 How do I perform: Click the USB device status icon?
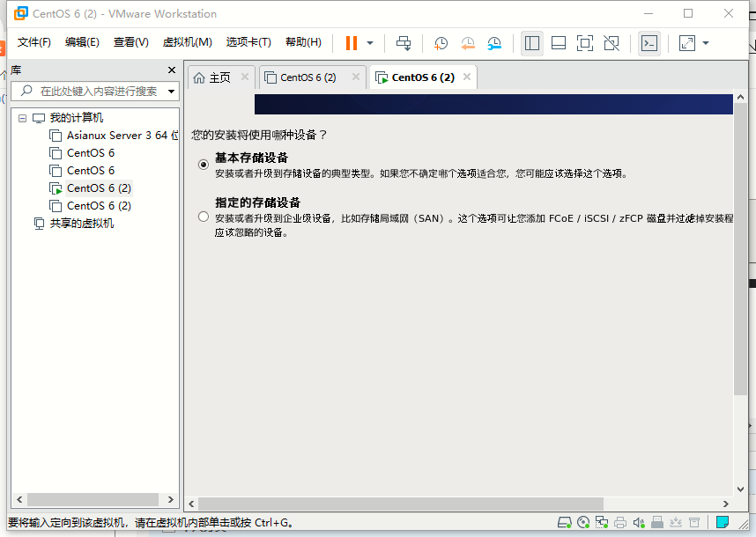[657, 522]
